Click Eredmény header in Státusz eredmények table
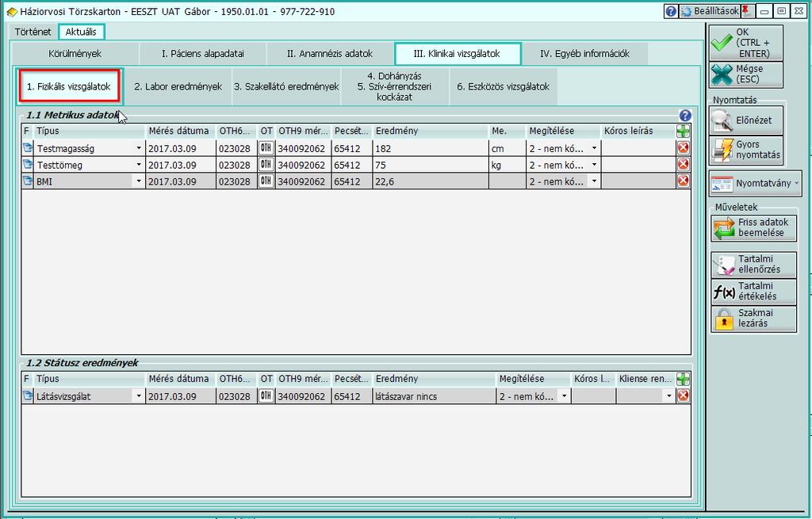Screen dimensions: 812x519 [434, 379]
